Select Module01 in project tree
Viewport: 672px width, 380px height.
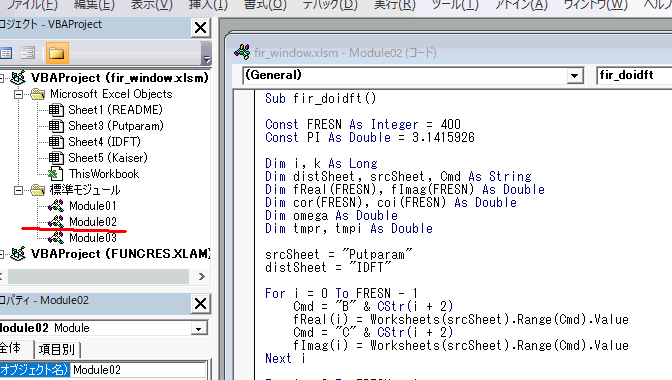click(93, 206)
